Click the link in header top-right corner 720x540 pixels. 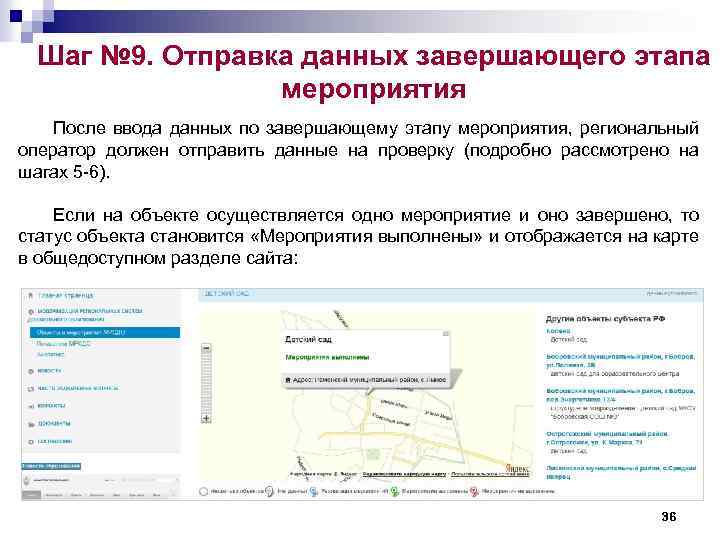point(672,293)
